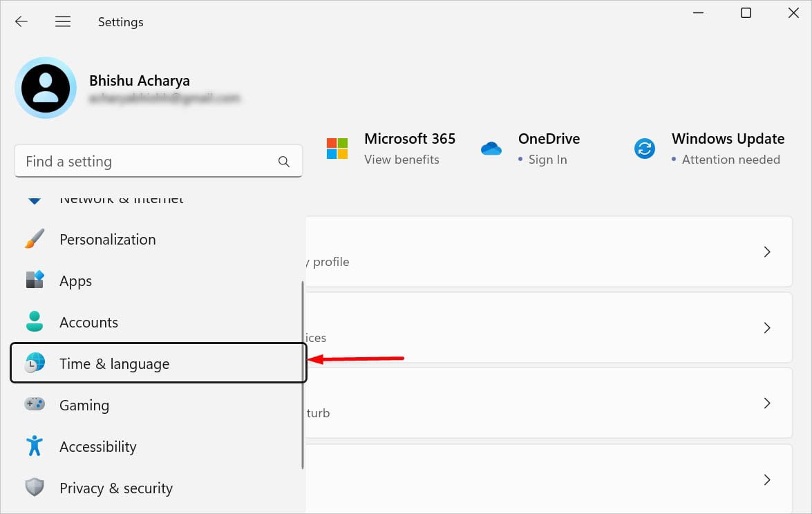Click the Gaming controller icon
This screenshot has height=514, width=812.
coord(35,404)
